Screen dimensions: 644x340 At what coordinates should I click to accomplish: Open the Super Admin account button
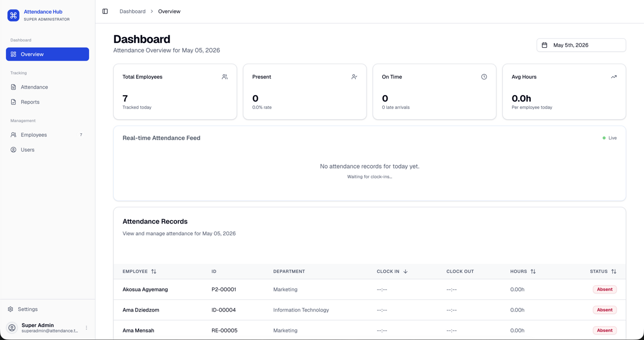click(47, 328)
